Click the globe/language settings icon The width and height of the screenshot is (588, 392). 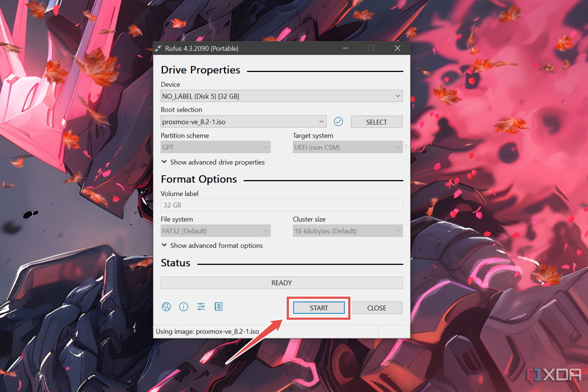(x=167, y=306)
